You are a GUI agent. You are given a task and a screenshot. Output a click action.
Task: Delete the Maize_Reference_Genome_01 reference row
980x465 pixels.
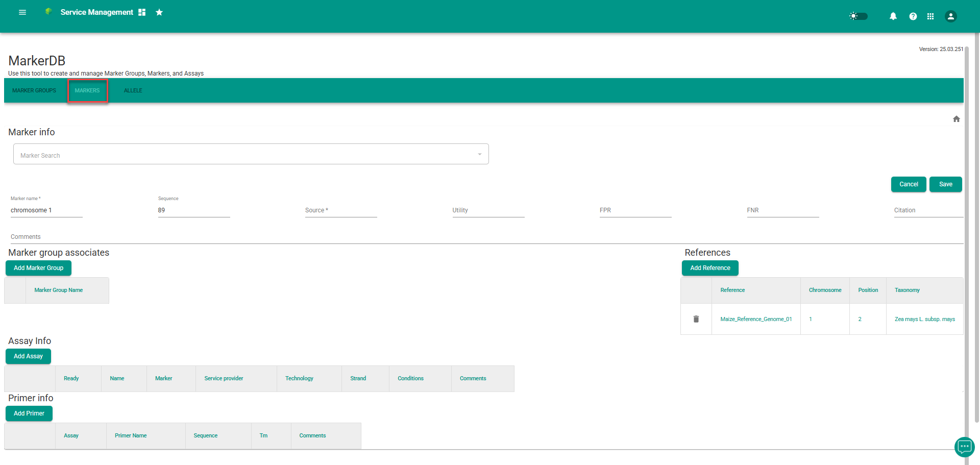[696, 319]
